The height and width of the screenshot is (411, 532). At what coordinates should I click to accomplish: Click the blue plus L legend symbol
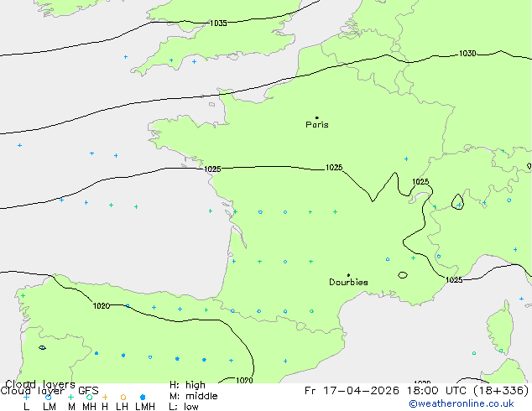[26, 397]
